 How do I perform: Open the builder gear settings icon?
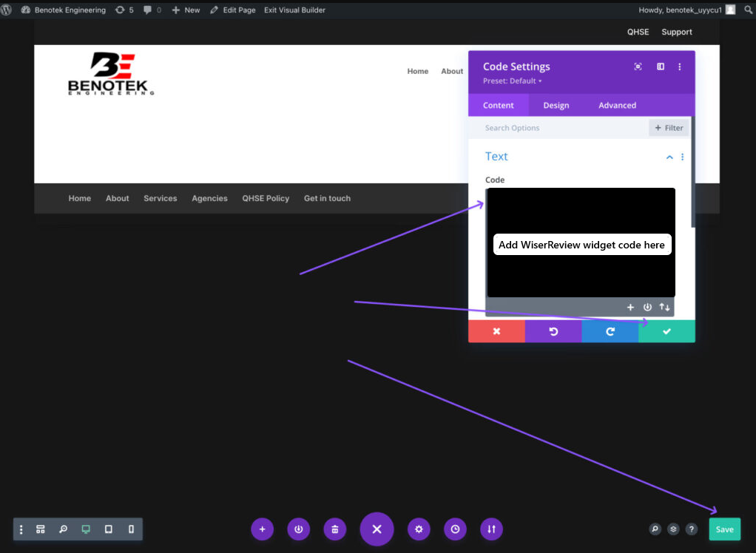click(x=418, y=529)
